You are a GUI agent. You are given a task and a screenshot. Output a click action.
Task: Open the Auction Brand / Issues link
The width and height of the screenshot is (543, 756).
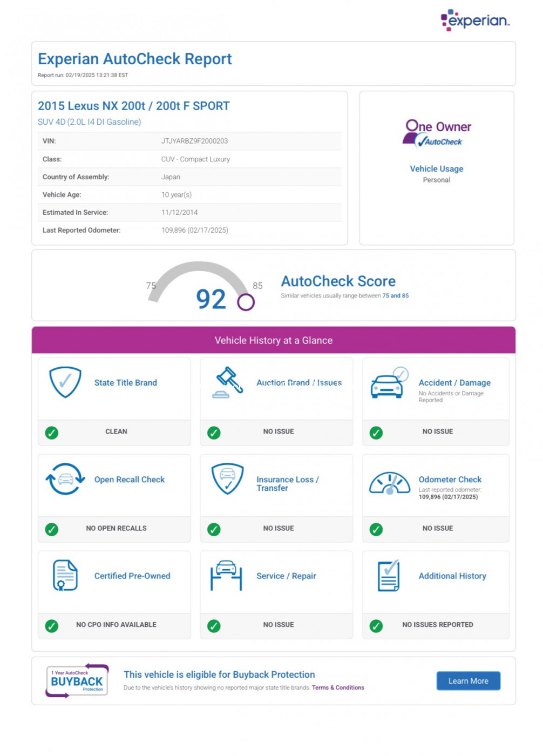[299, 382]
